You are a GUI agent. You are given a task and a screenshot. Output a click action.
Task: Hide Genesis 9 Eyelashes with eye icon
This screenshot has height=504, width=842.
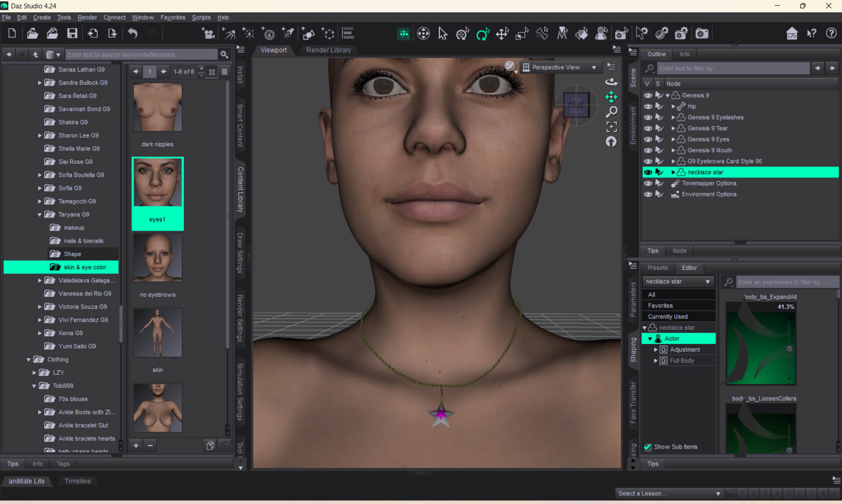pyautogui.click(x=648, y=117)
